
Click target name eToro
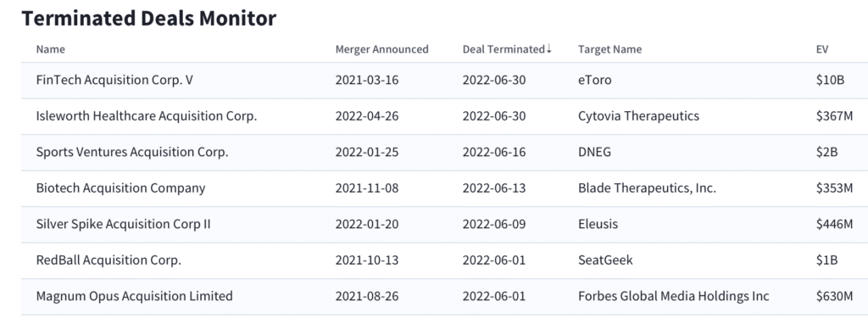click(x=594, y=80)
